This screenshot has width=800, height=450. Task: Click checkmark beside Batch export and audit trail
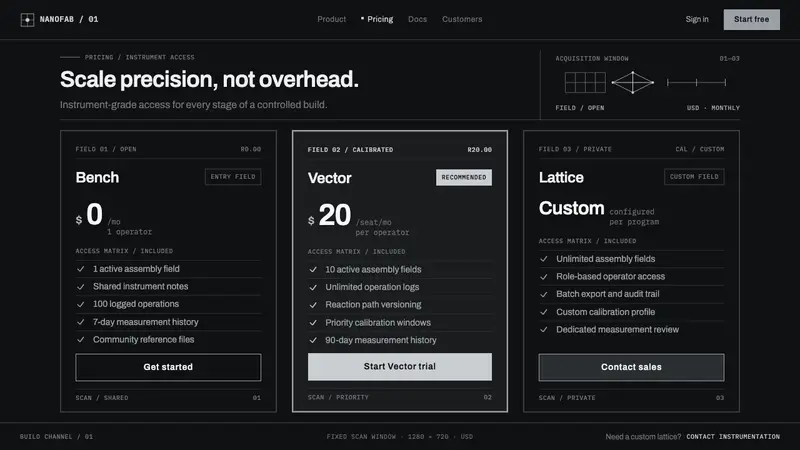(544, 294)
